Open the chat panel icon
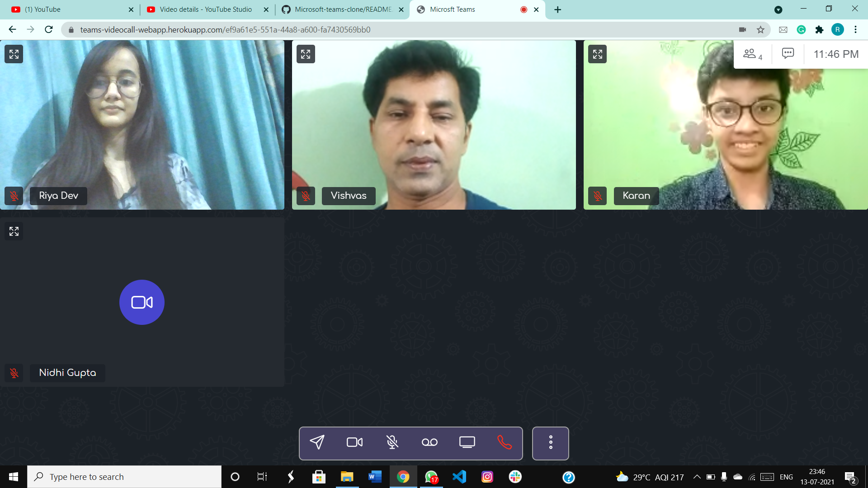This screenshot has height=488, width=868. (x=788, y=54)
